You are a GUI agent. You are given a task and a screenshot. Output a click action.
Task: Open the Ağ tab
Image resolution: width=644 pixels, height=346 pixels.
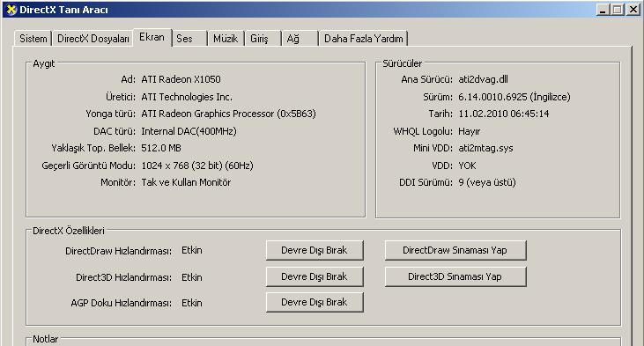(300, 39)
